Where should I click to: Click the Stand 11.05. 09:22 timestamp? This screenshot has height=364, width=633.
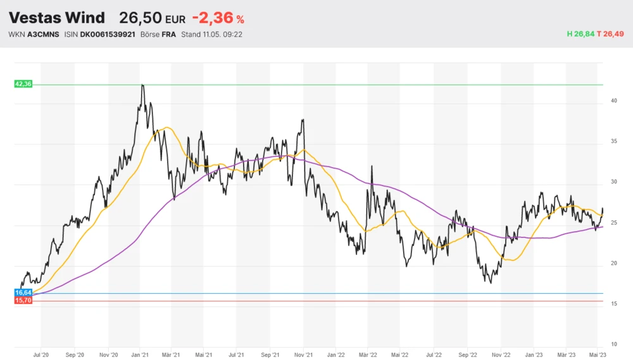211,34
